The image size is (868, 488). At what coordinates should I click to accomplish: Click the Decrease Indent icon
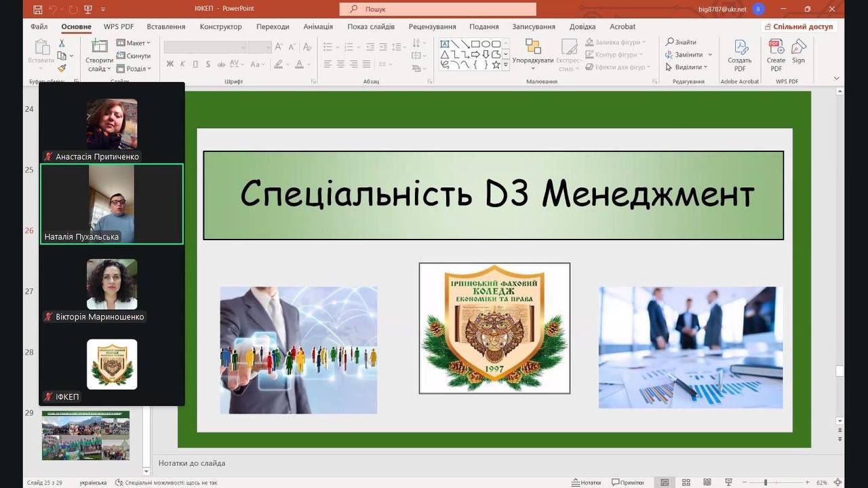[x=370, y=47]
